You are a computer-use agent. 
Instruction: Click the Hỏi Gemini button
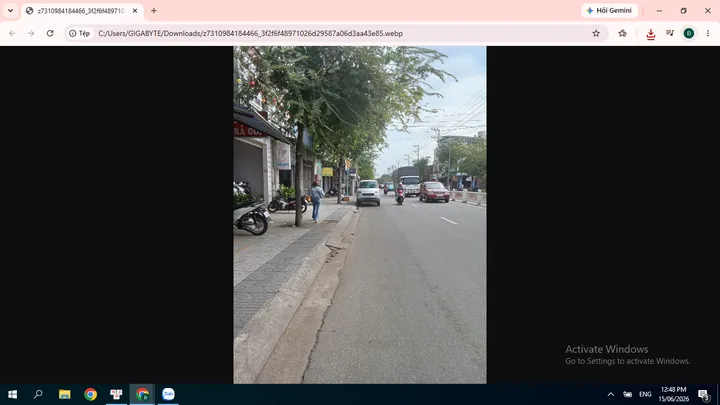(x=609, y=11)
